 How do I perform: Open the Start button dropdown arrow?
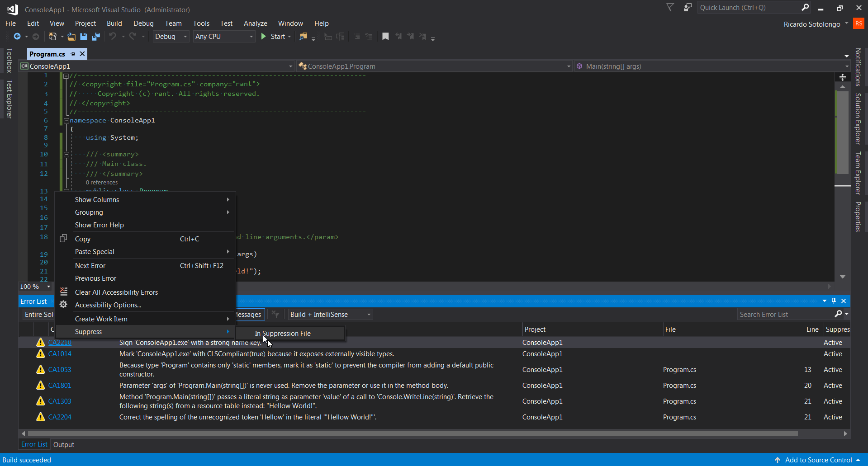pos(289,37)
